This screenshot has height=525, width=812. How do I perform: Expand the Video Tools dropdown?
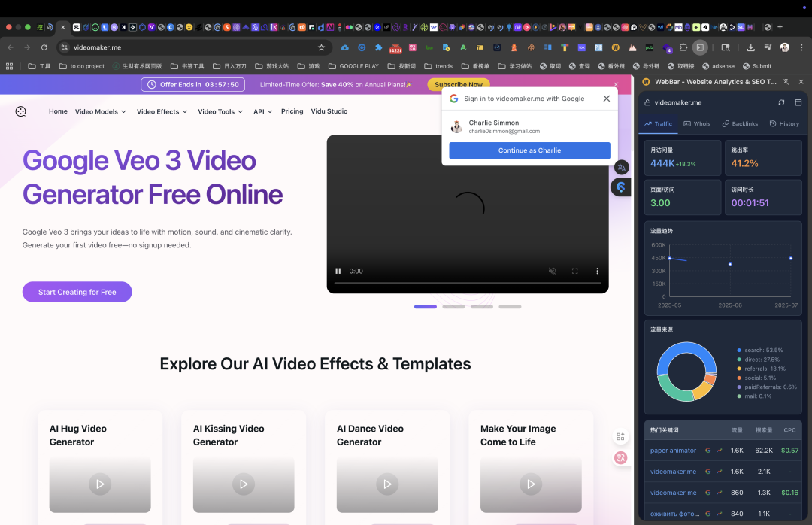tap(220, 111)
